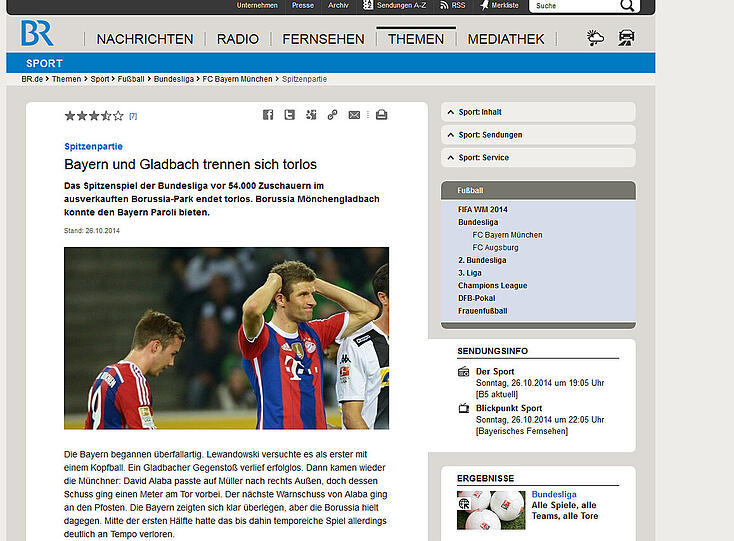The height and width of the screenshot is (541, 734).
Task: Print the article icon
Action: click(x=382, y=115)
